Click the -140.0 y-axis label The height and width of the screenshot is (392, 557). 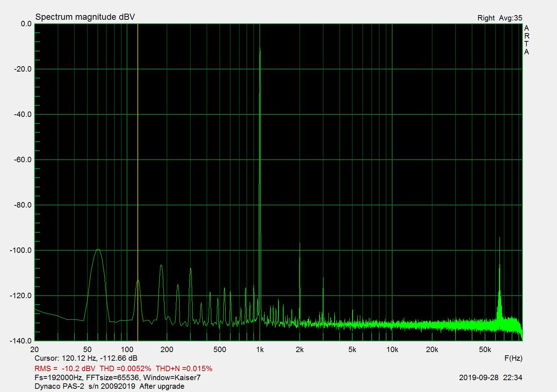tap(21, 341)
